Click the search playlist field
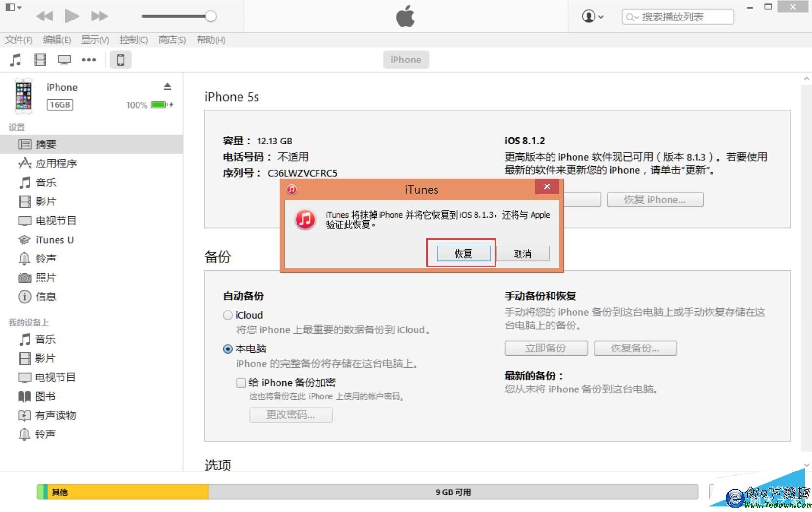This screenshot has width=812, height=512. coord(678,17)
